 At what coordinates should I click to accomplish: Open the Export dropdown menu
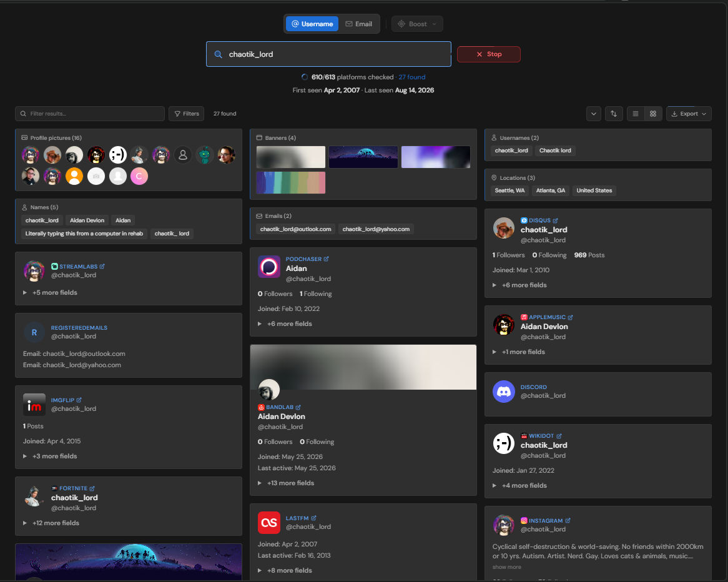[689, 114]
